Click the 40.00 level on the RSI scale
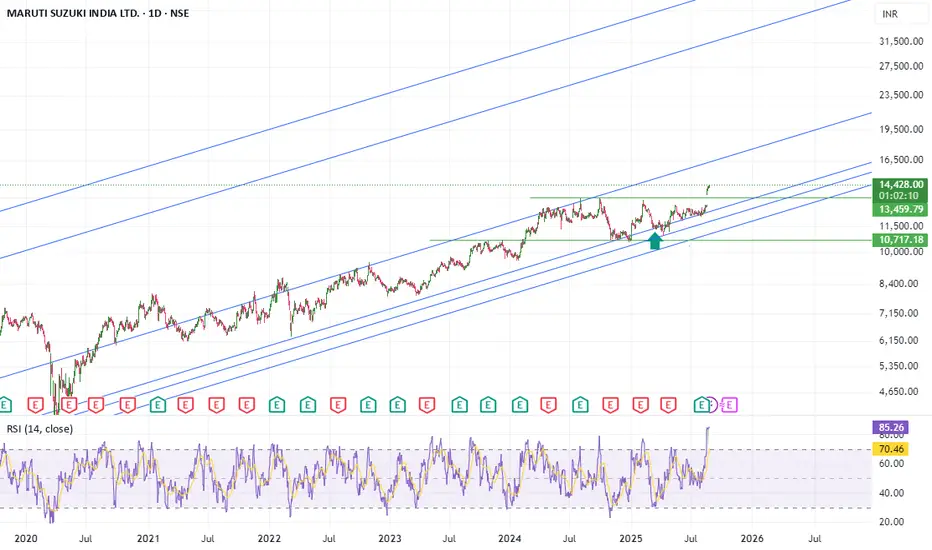 [x=891, y=493]
